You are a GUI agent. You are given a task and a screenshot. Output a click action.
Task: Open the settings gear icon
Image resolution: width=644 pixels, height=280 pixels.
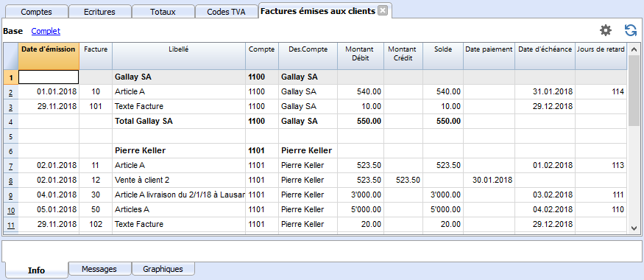606,30
